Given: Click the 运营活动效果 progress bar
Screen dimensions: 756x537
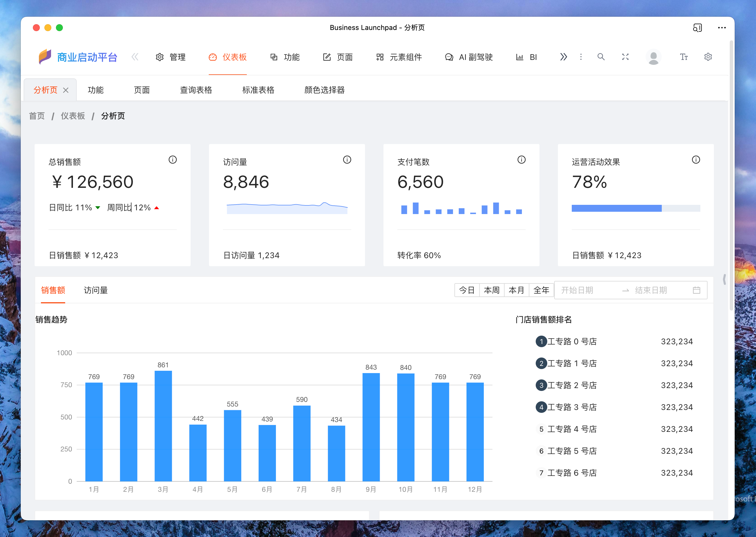Looking at the screenshot, I should click(x=635, y=208).
